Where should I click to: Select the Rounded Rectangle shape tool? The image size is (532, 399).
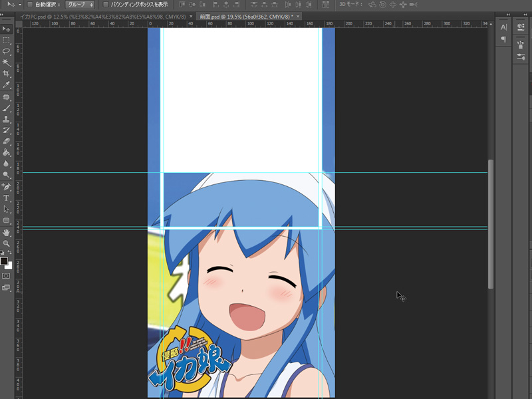tap(6, 221)
